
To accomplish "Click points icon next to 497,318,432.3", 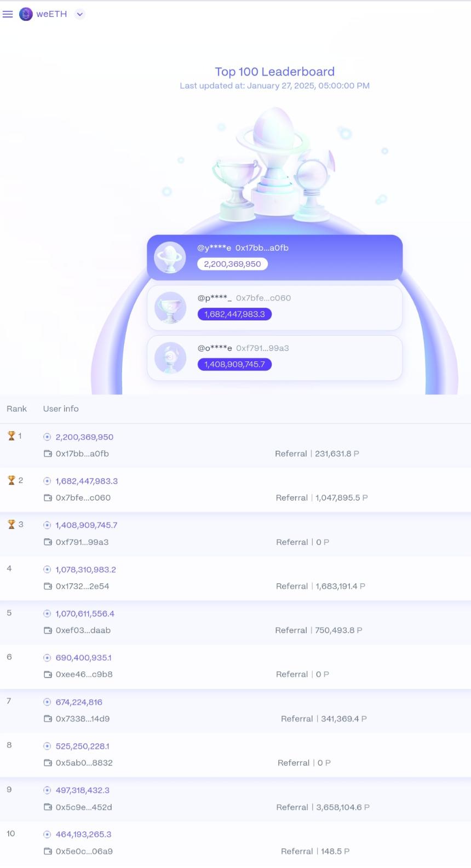I will click(47, 790).
